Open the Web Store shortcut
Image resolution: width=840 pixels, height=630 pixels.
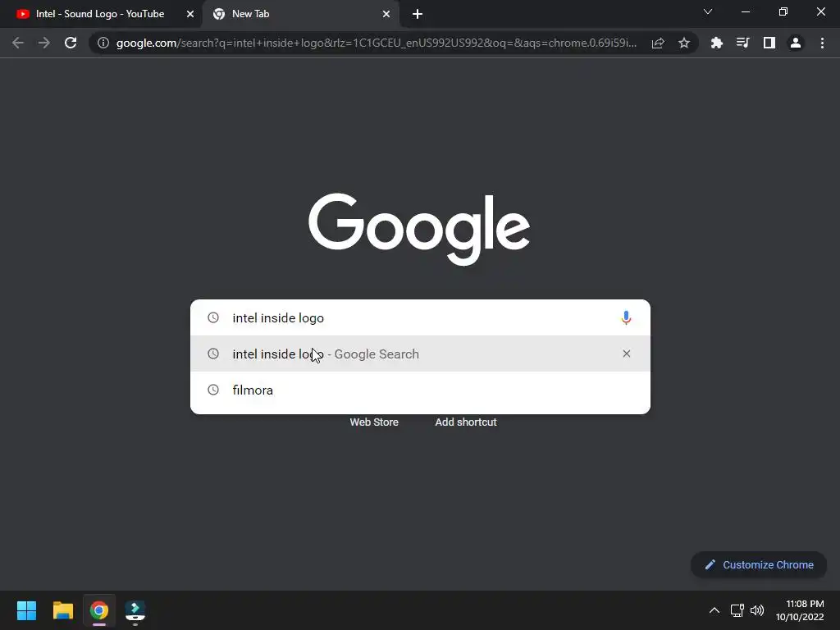point(374,422)
